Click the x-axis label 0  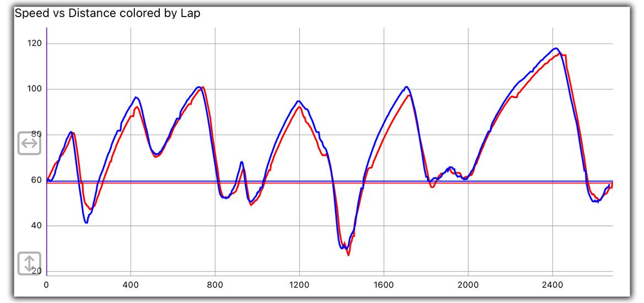(x=46, y=284)
